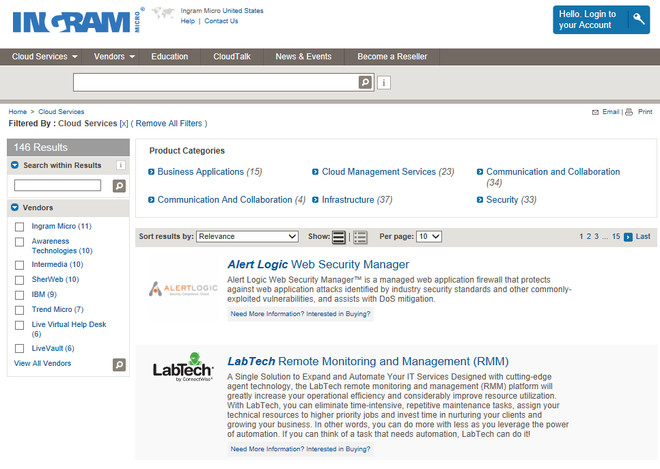This screenshot has width=660, height=469.
Task: Open the Education menu item
Action: click(170, 56)
